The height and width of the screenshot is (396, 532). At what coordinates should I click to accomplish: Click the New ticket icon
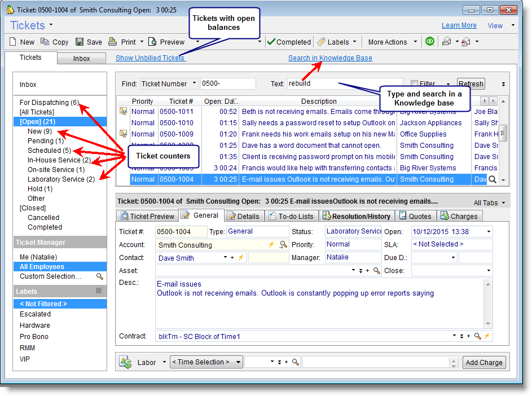13,42
